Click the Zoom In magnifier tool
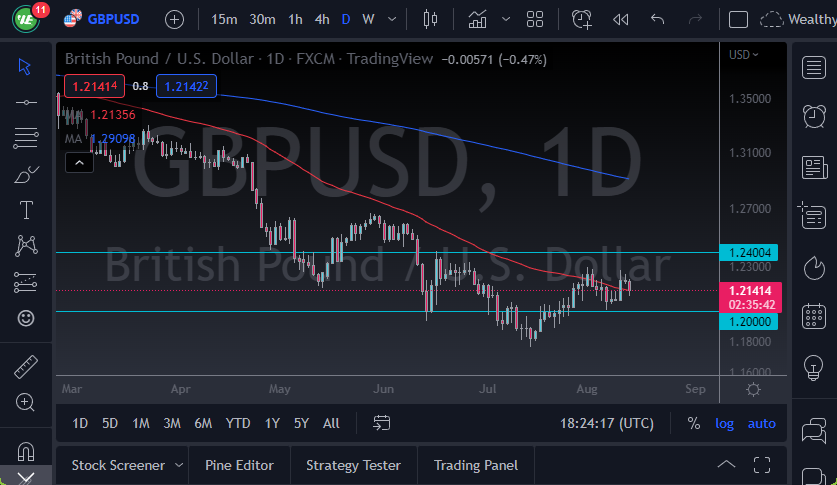The image size is (837, 485). point(26,402)
